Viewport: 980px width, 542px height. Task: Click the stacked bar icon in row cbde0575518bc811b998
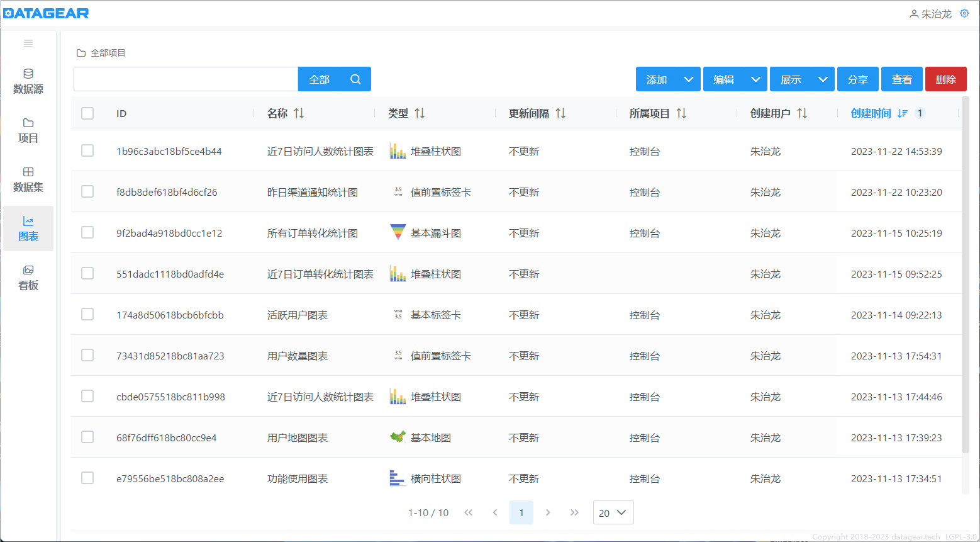click(x=398, y=397)
